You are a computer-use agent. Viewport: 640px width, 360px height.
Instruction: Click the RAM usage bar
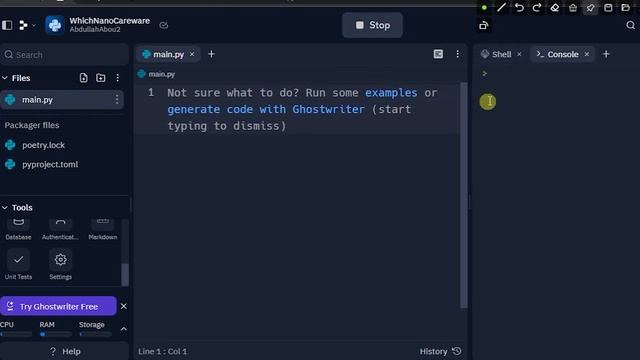tap(56, 334)
